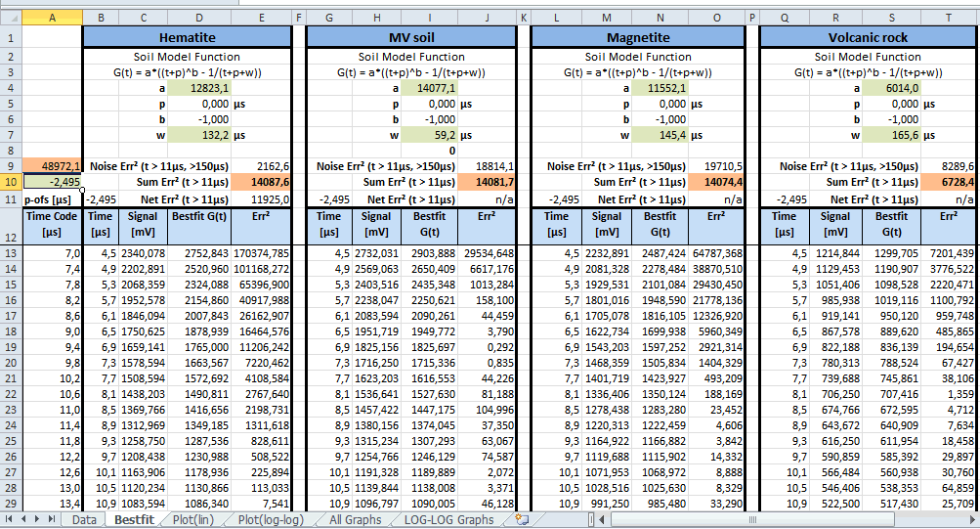Select Volcanic rock w value 165,6

(x=891, y=135)
